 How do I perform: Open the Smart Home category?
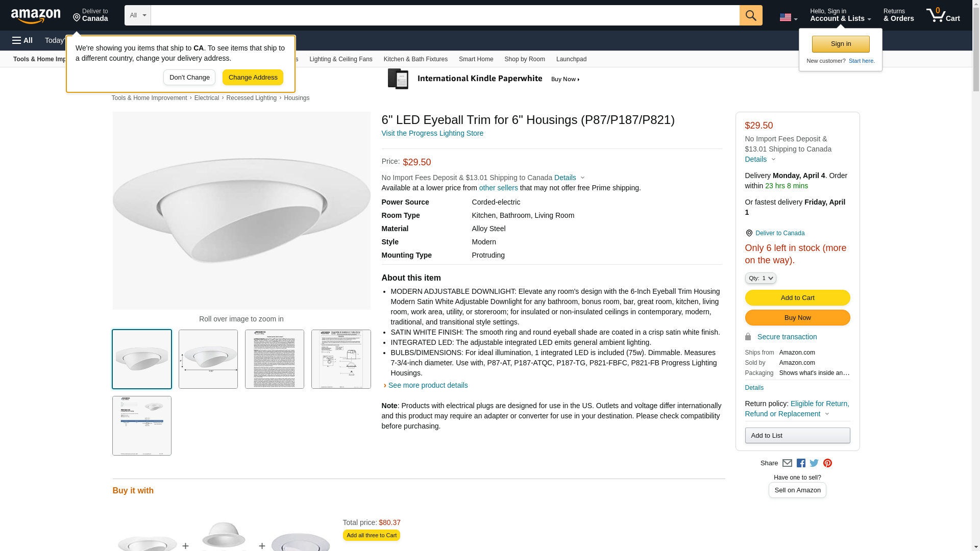(476, 59)
